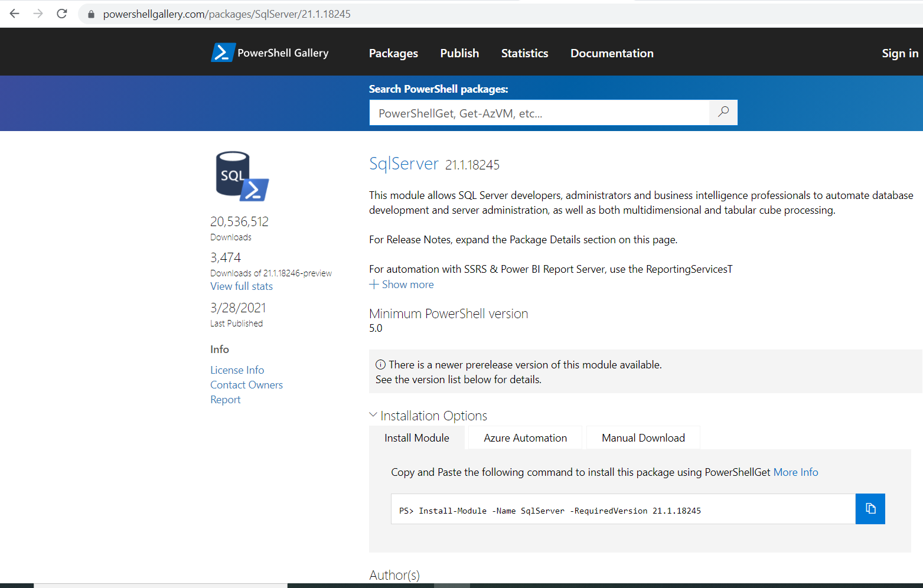The image size is (923, 588).
Task: Open License Info link
Action: pos(237,370)
